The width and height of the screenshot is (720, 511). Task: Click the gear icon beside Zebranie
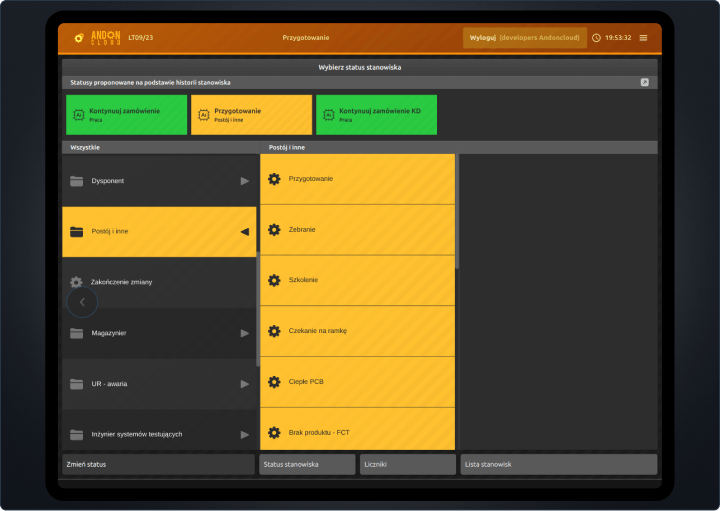[274, 230]
